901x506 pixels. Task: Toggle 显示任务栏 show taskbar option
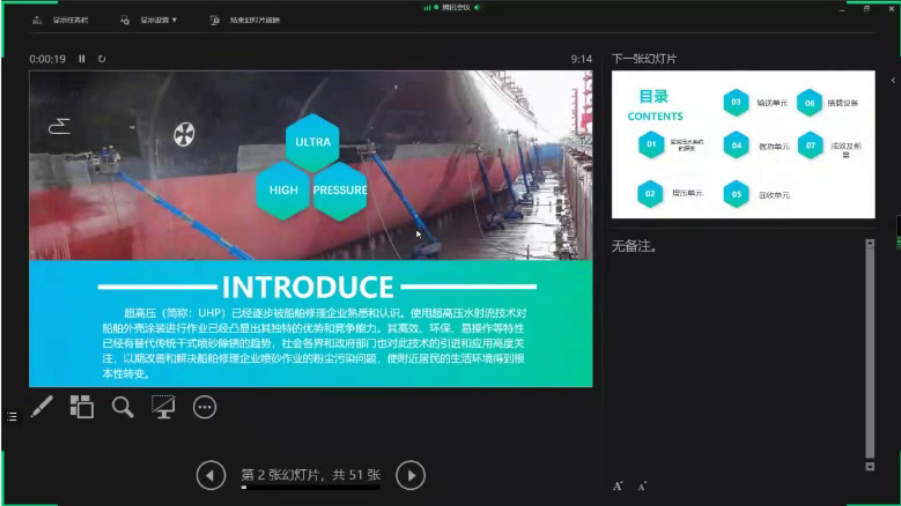61,20
